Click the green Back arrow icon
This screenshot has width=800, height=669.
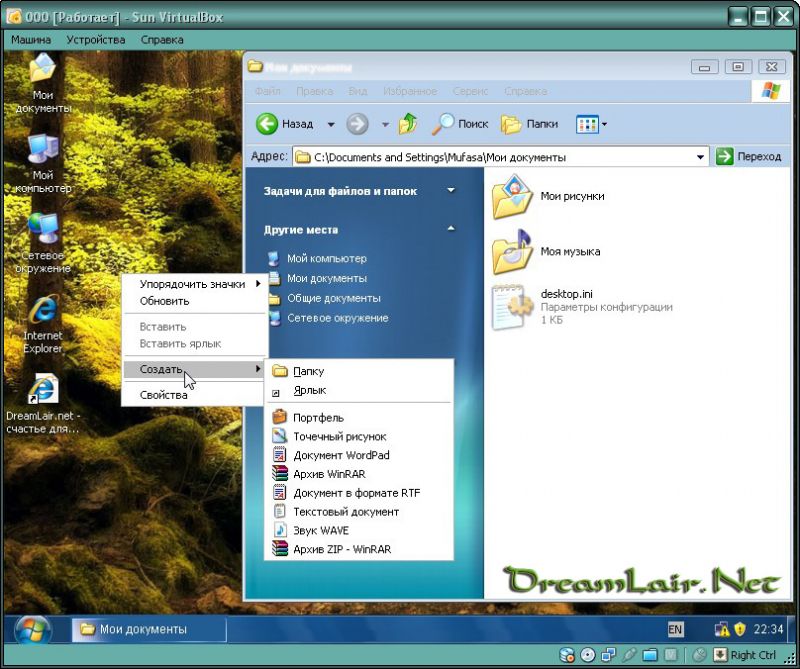[x=267, y=124]
